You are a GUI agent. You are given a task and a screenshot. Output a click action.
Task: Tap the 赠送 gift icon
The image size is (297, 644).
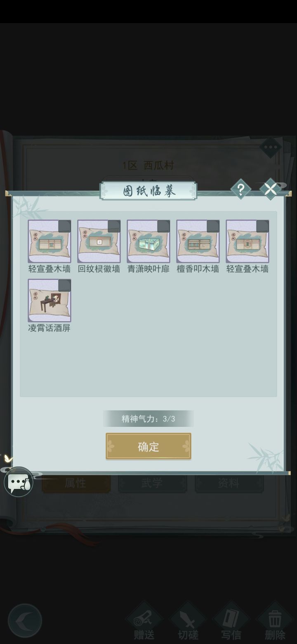(x=144, y=621)
